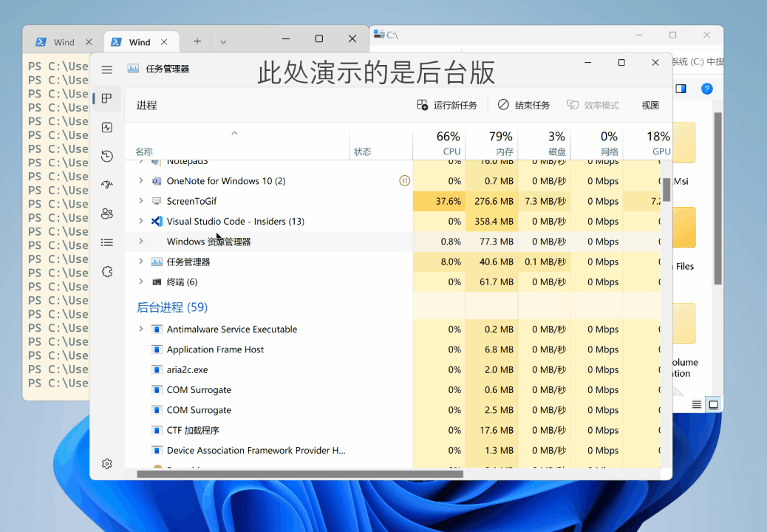The height and width of the screenshot is (532, 767).
Task: Switch Explorer to large icons view
Action: click(x=713, y=404)
